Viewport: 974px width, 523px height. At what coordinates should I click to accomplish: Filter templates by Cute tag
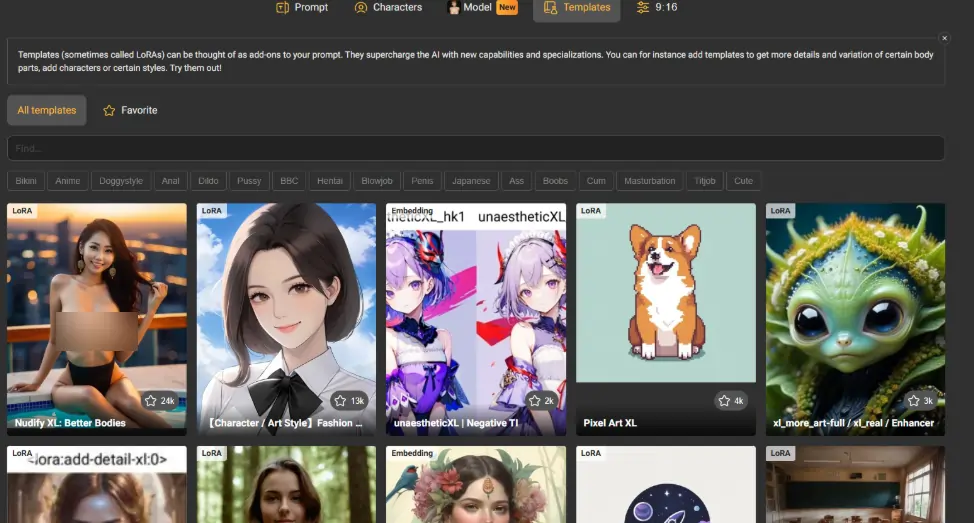[743, 181]
